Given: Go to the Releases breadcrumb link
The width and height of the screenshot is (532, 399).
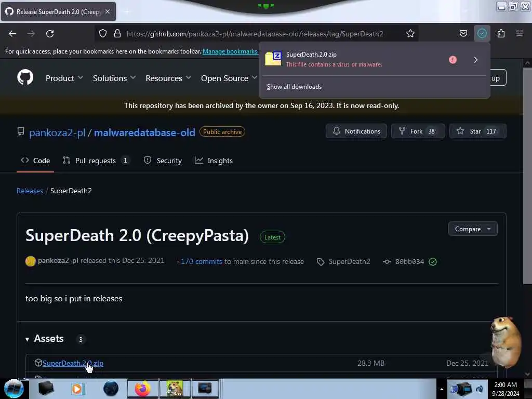Looking at the screenshot, I should coord(30,191).
